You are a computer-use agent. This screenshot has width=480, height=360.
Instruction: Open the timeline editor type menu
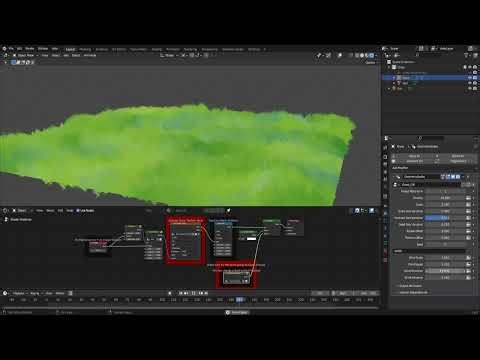(6, 293)
